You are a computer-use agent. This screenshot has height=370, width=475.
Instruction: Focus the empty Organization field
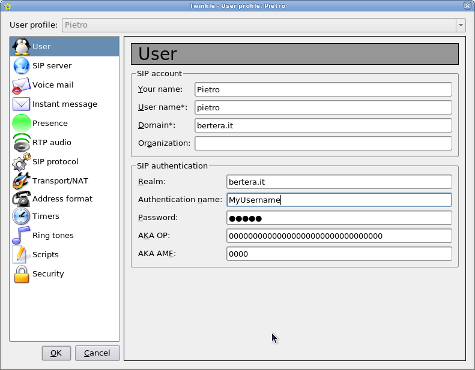[323, 144]
